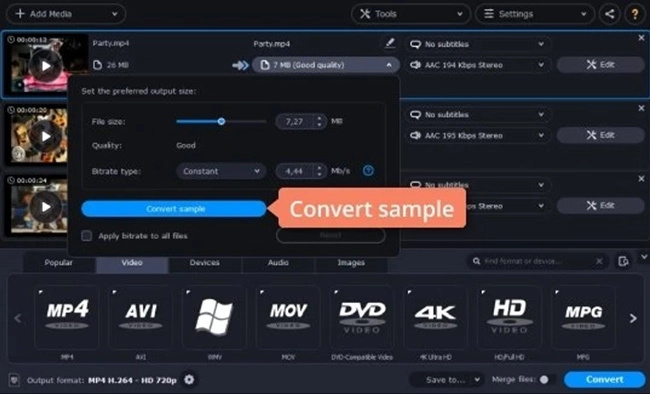Screen dimensions: 650x394
Task: Click the Reset button
Action: [x=331, y=235]
